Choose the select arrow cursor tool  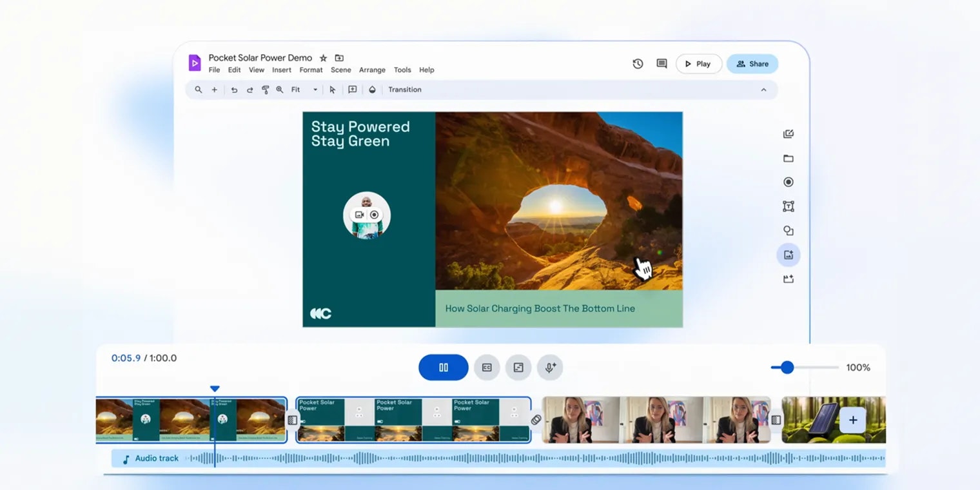[333, 90]
